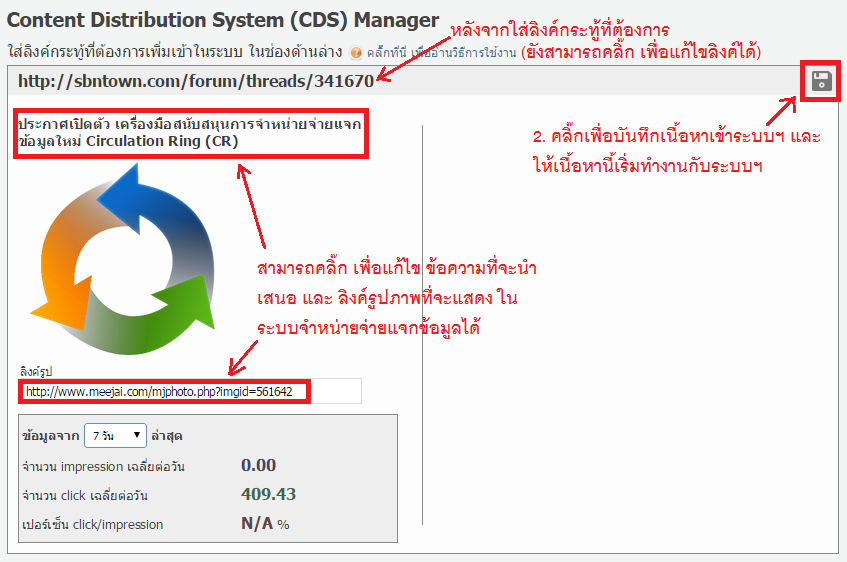The height and width of the screenshot is (562, 847).
Task: Click the 0.00 average impression value
Action: pyautogui.click(x=258, y=466)
